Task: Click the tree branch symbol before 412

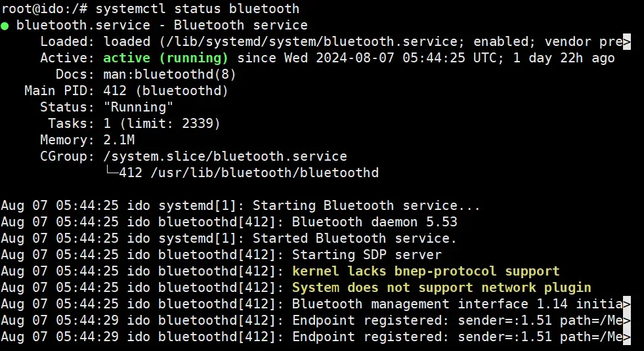Action: (x=112, y=171)
